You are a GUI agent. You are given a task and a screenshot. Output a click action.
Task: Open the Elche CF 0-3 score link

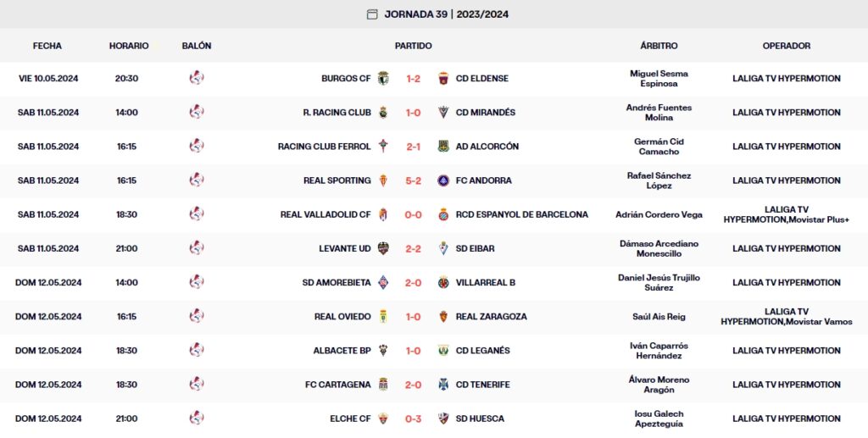click(x=414, y=418)
